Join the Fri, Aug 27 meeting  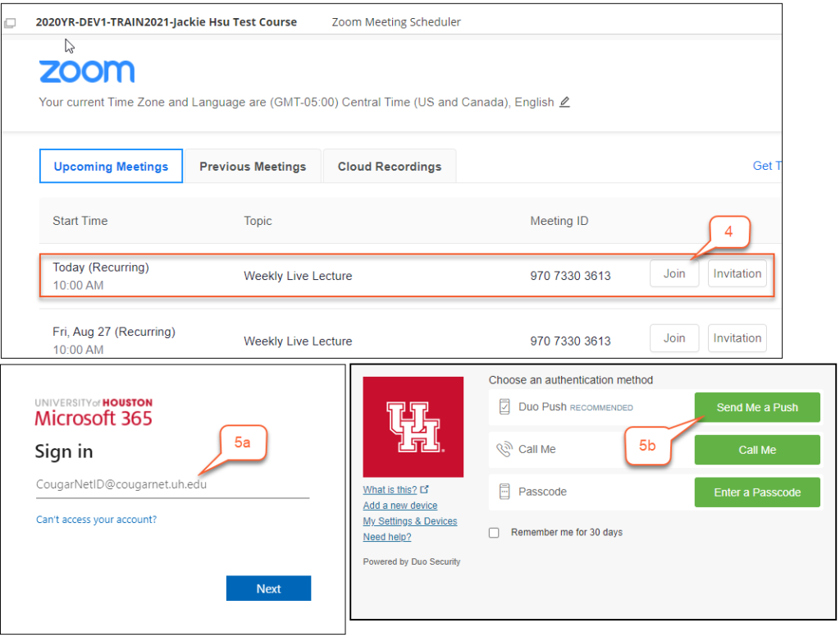pyautogui.click(x=674, y=338)
